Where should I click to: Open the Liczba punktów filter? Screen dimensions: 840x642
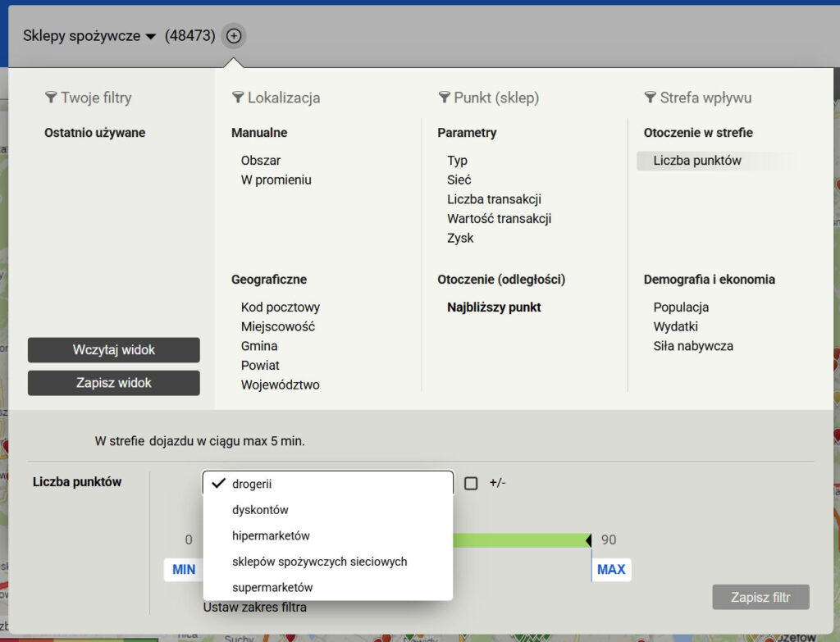(696, 161)
